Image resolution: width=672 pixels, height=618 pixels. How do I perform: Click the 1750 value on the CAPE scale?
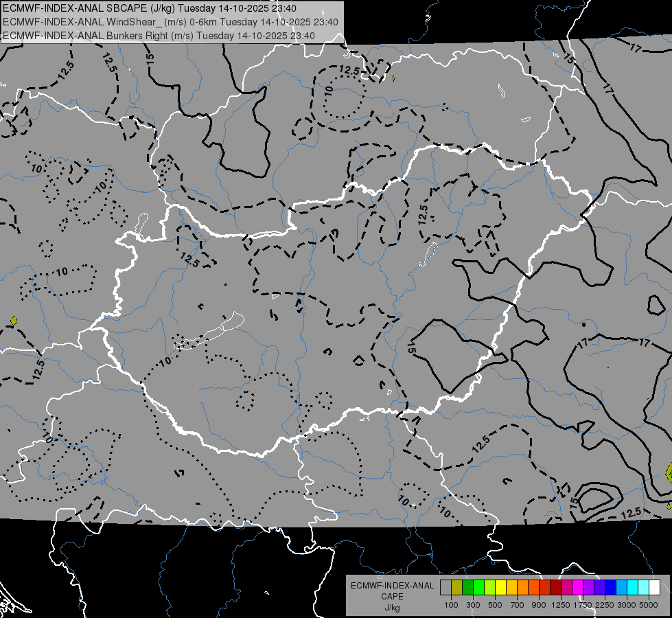pyautogui.click(x=583, y=605)
